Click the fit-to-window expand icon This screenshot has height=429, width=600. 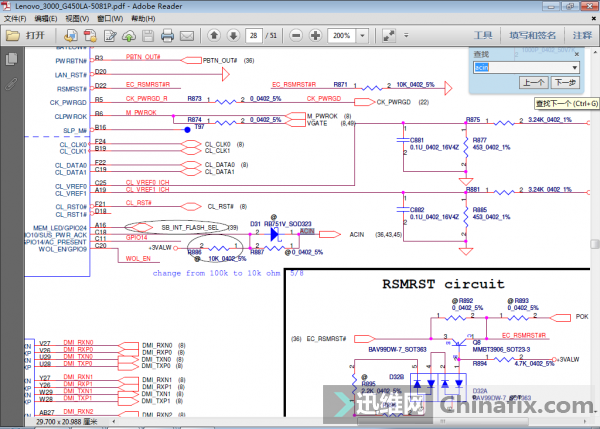click(388, 36)
